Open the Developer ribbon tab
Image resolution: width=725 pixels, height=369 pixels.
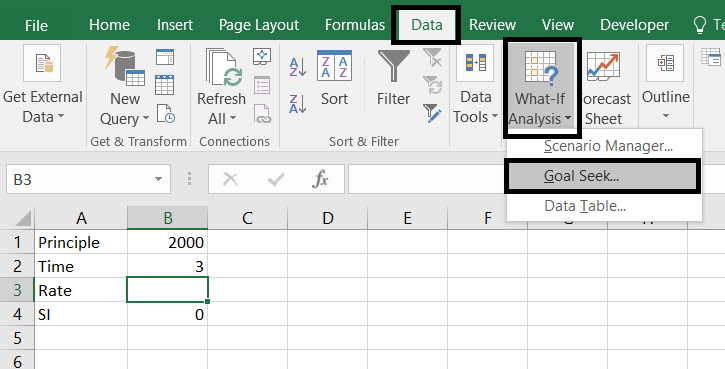coord(634,25)
